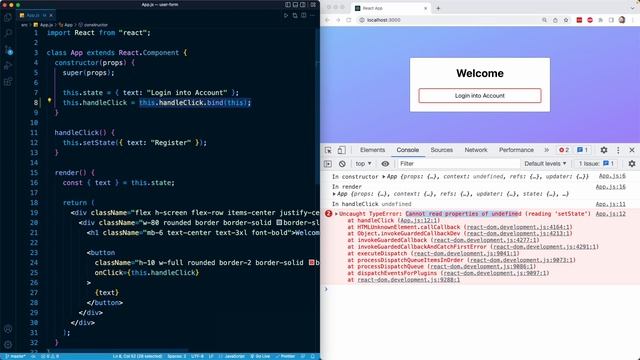Click the red 2 errors counter in DevTools
The height and width of the screenshot is (360, 640).
tap(564, 150)
